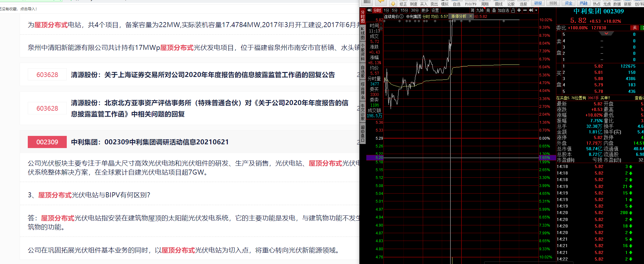Click the red 买 buy button
This screenshot has width=644, height=264.
pyautogui.click(x=634, y=28)
